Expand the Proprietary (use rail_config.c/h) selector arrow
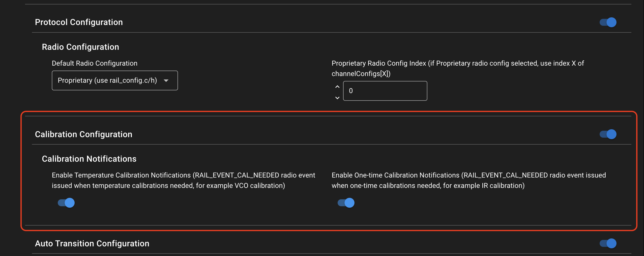 pos(166,80)
